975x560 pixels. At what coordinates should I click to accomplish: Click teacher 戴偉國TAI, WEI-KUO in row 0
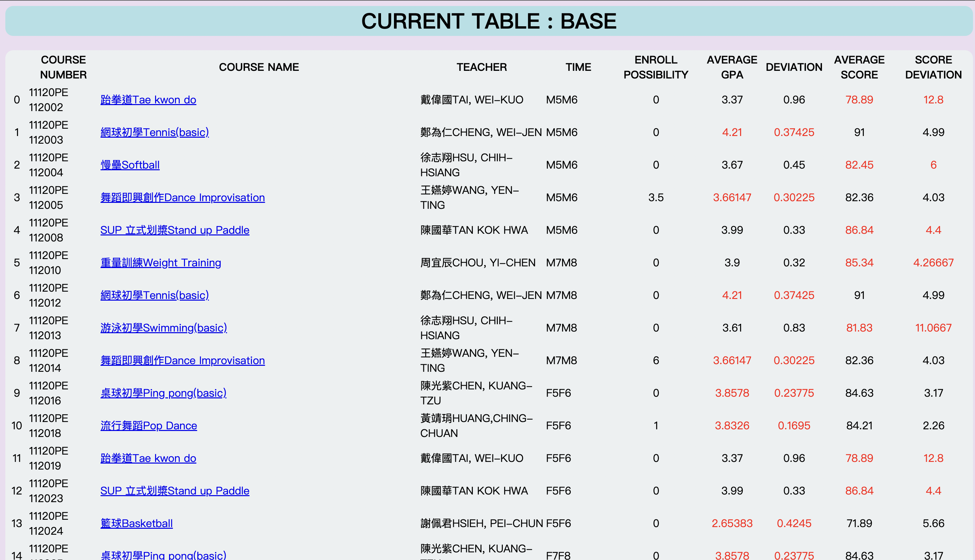(x=472, y=100)
